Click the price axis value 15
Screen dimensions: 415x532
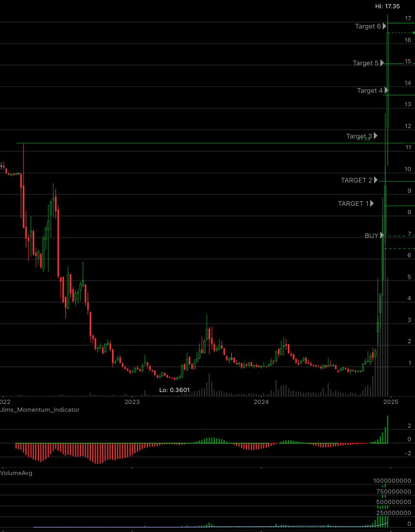point(408,61)
